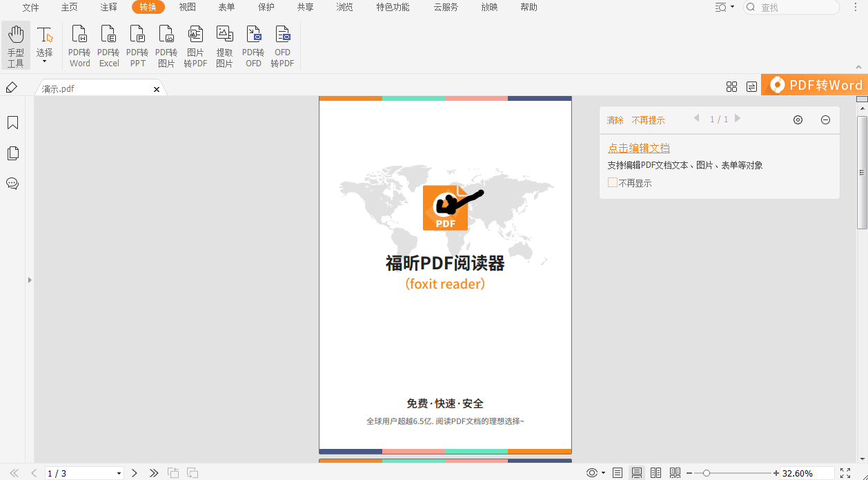This screenshot has height=480, width=868.
Task: Switch to single page view
Action: (618, 473)
